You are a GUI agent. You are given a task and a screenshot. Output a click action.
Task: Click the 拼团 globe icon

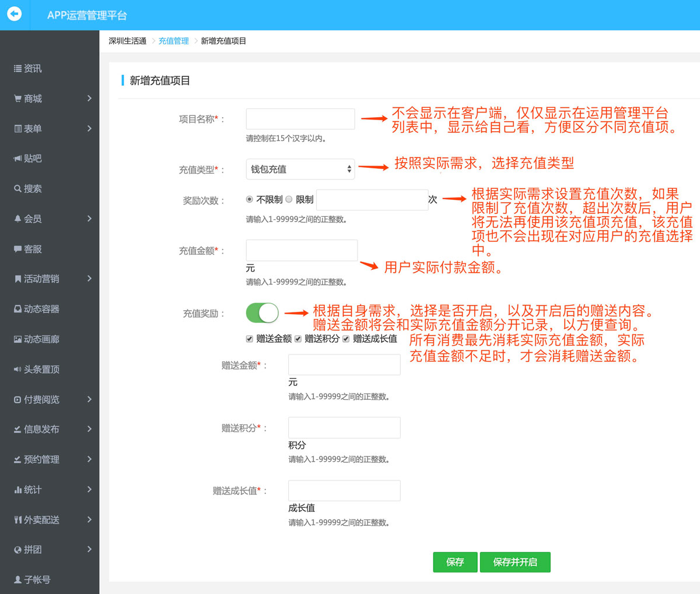17,550
